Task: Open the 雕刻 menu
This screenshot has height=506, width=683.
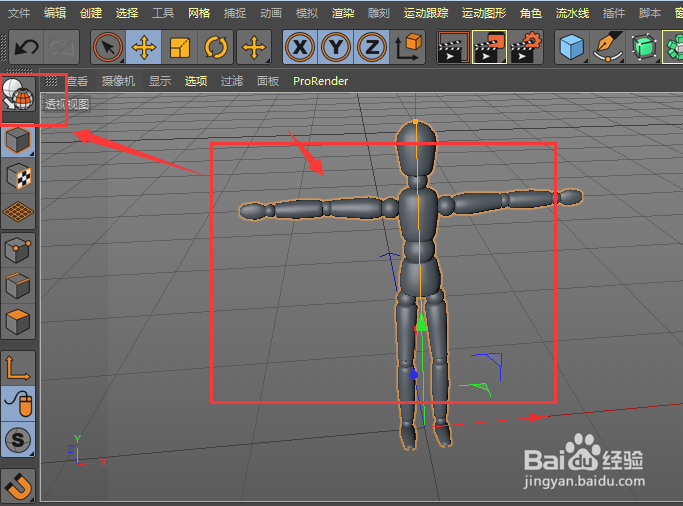Action: (379, 13)
